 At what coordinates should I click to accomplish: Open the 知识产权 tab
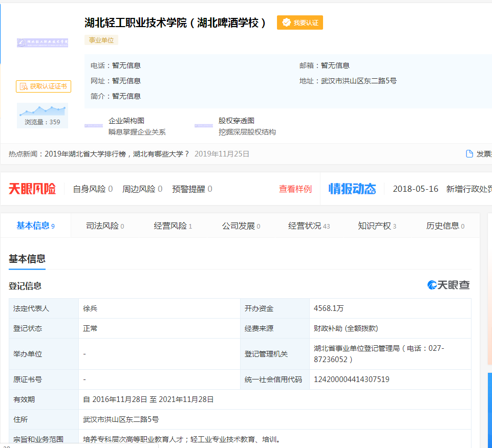[377, 226]
